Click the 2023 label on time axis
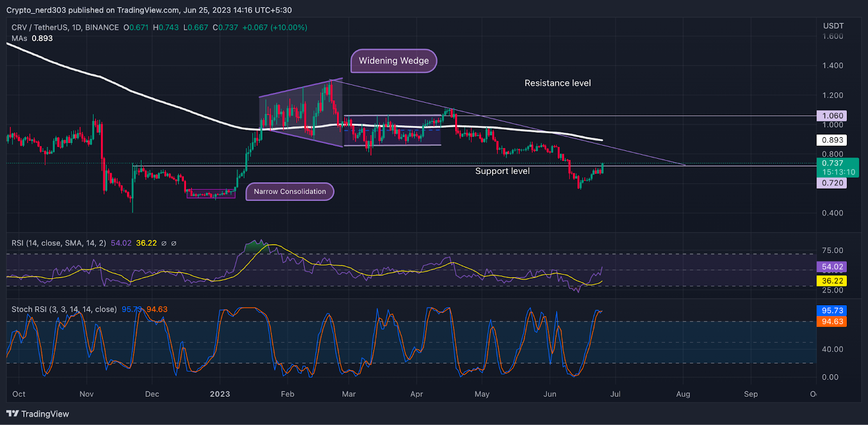This screenshot has width=868, height=425. [x=220, y=394]
